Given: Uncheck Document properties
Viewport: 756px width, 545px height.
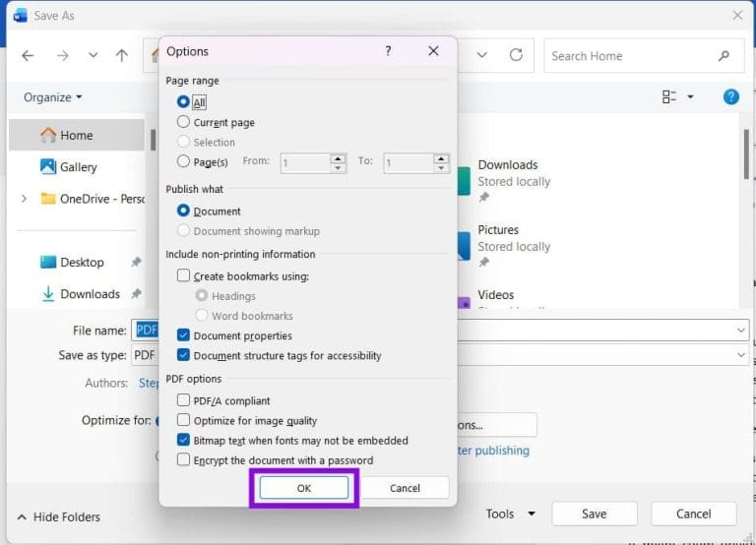Looking at the screenshot, I should [x=183, y=334].
